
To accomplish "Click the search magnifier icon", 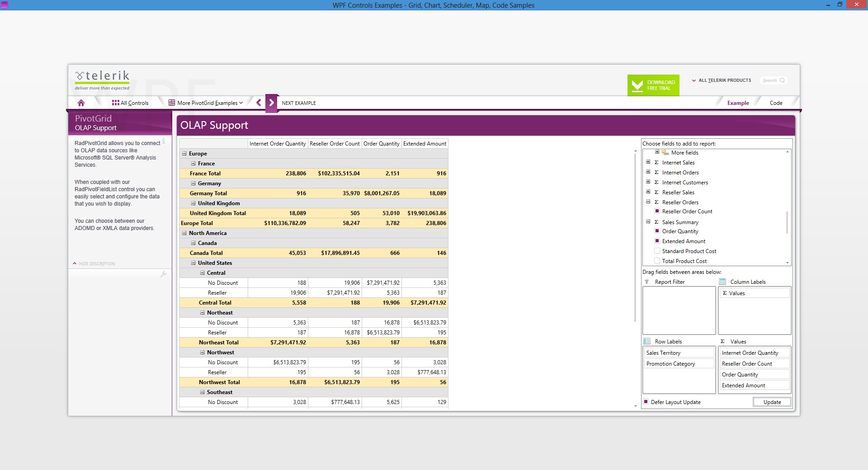I will pos(782,80).
